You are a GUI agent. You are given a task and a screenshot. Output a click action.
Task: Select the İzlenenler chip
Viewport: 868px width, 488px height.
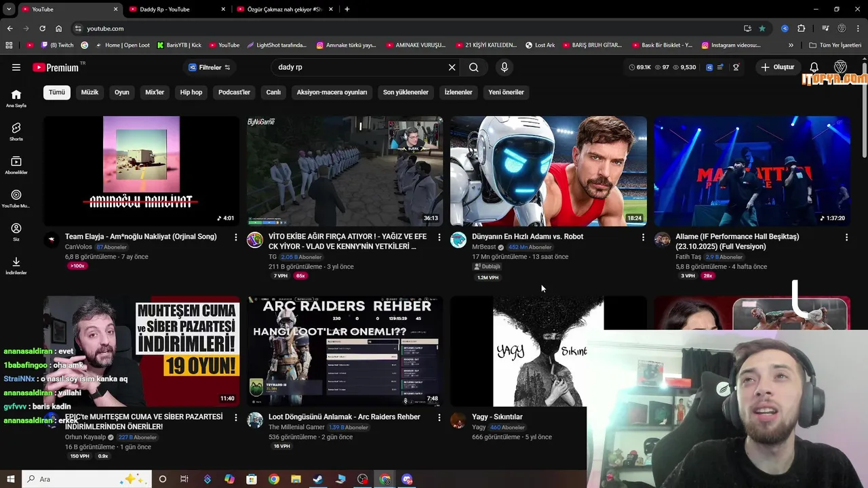458,92
